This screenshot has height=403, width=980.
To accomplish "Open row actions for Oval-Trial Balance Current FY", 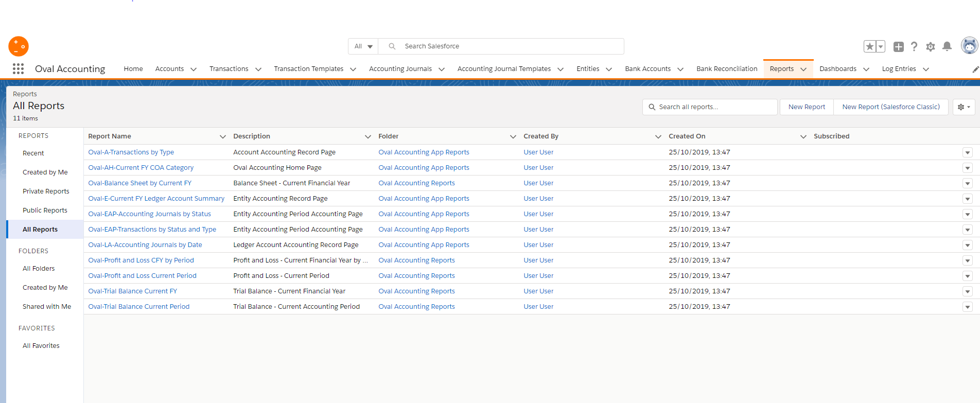I will (967, 291).
